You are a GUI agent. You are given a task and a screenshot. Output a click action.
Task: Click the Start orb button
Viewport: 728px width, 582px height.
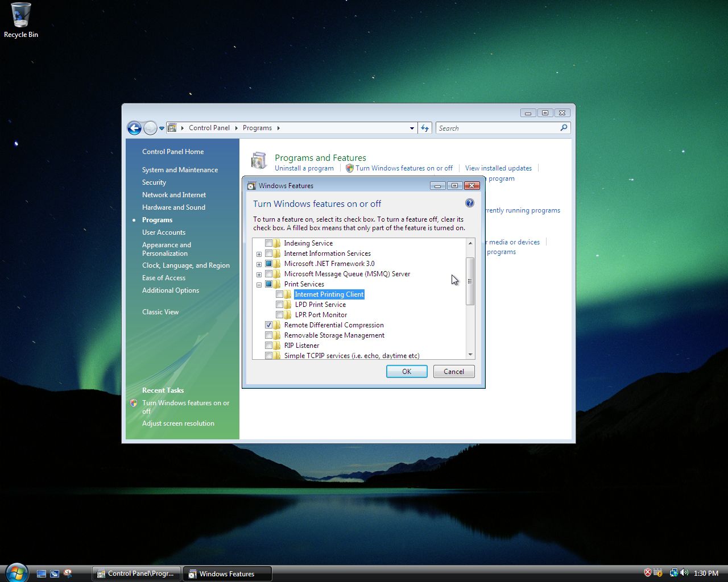click(x=16, y=573)
